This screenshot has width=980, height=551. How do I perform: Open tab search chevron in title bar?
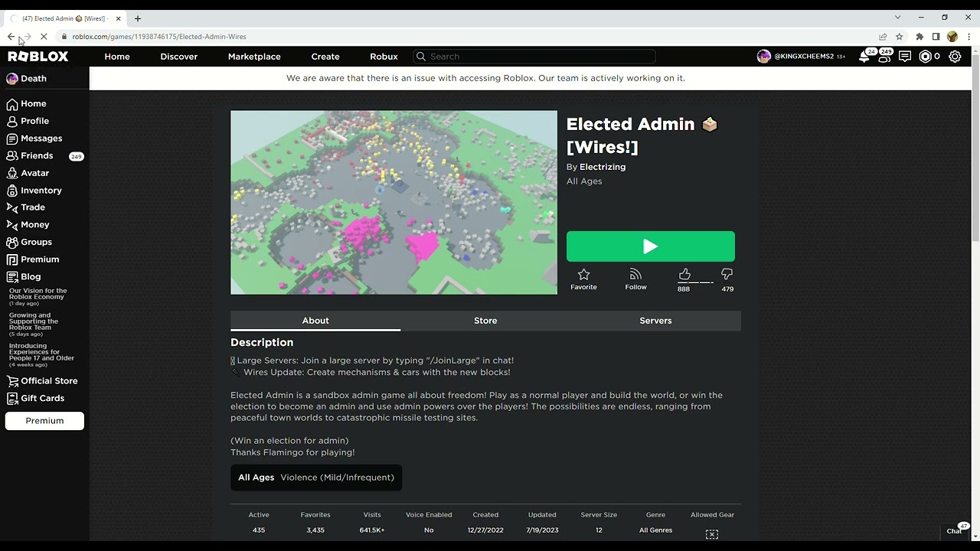(x=898, y=18)
